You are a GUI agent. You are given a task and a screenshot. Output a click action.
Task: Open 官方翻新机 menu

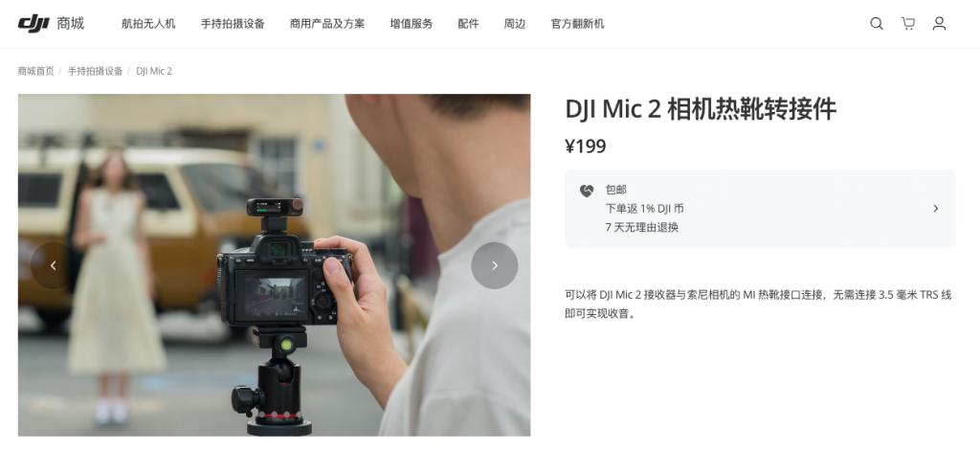click(x=577, y=24)
